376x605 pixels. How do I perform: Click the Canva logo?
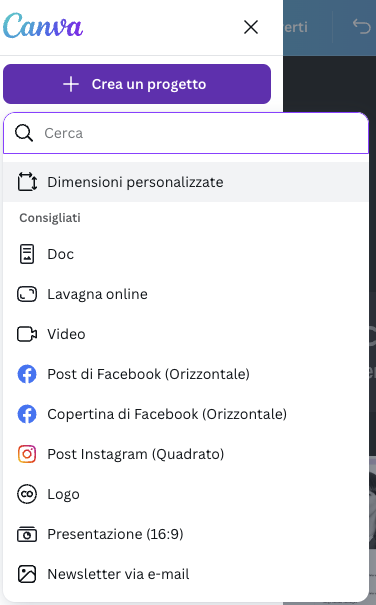[43, 26]
